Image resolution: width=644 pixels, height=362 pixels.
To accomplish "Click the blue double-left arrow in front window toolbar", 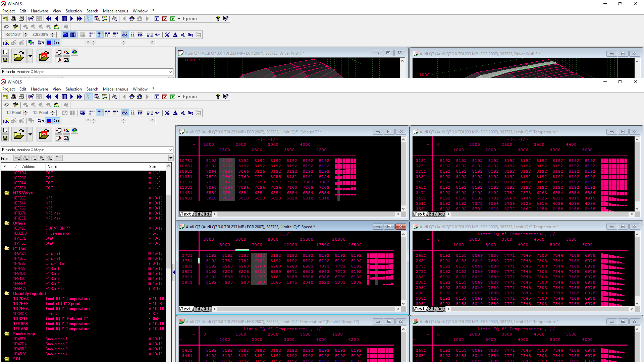I will [49, 97].
